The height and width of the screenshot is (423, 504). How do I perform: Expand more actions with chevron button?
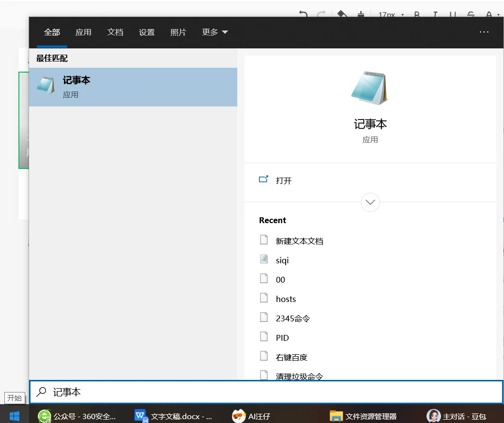coord(370,202)
